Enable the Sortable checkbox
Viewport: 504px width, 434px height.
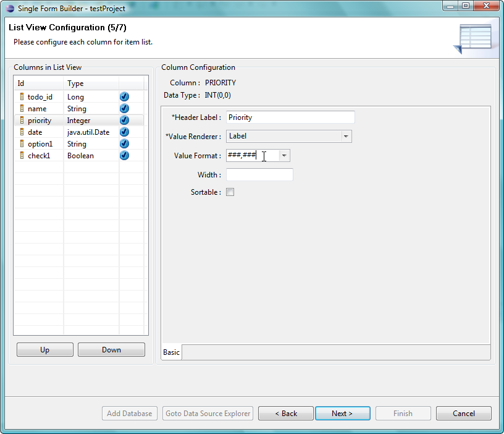[230, 192]
